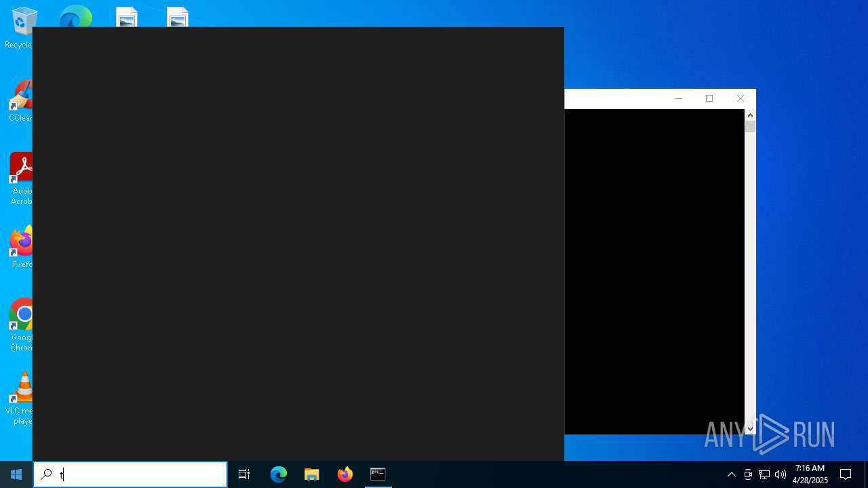Select the Firefox desktop shortcut
868x488 pixels.
(x=22, y=247)
